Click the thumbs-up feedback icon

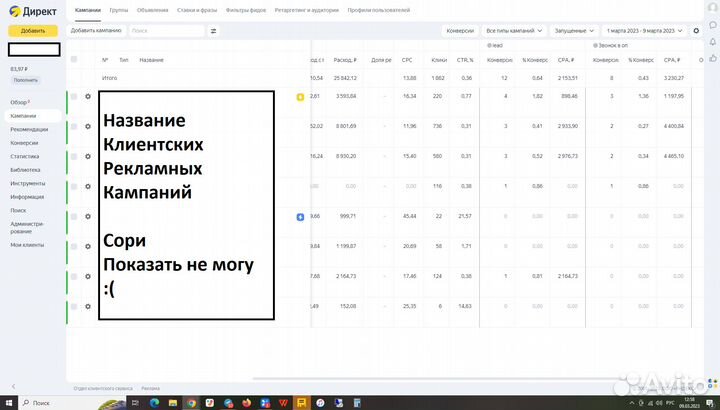[713, 58]
